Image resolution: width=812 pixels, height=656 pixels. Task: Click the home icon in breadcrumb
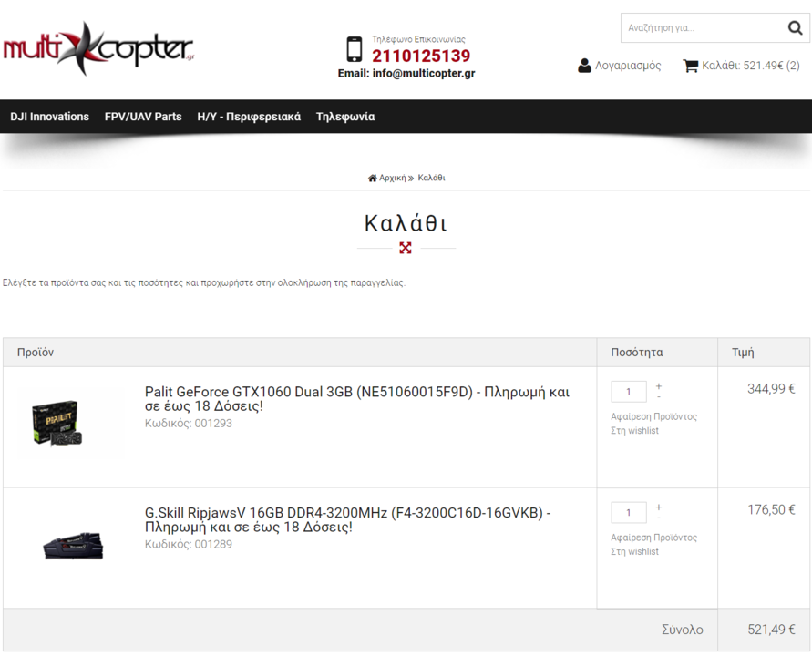click(x=373, y=178)
